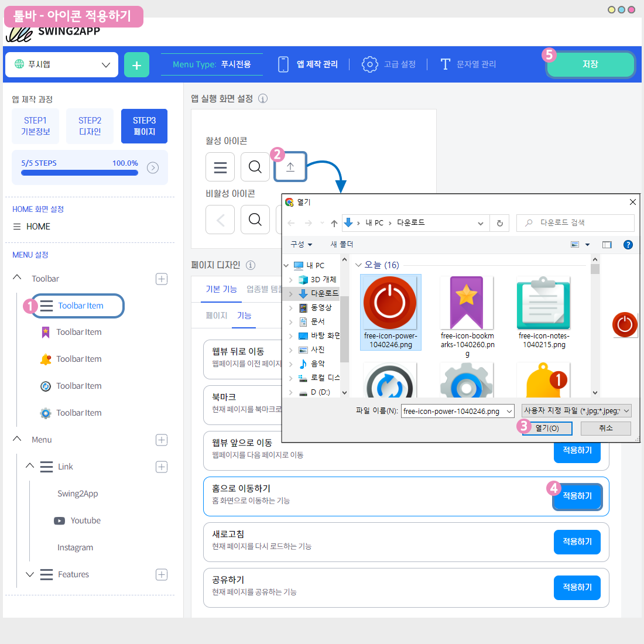Click the info icon next to 페이지 디자인

[x=251, y=265]
